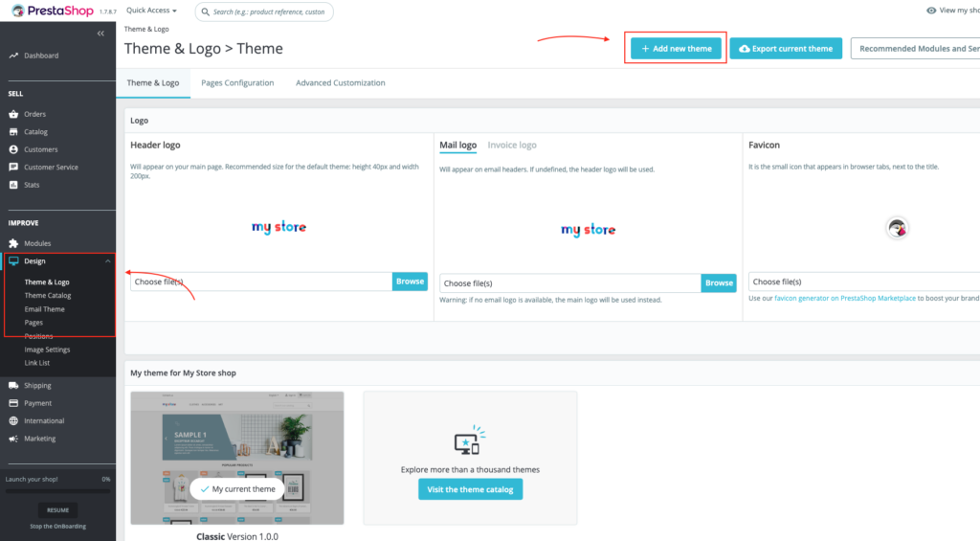The width and height of the screenshot is (980, 541).
Task: Click the Classic theme thumbnail
Action: (237, 458)
